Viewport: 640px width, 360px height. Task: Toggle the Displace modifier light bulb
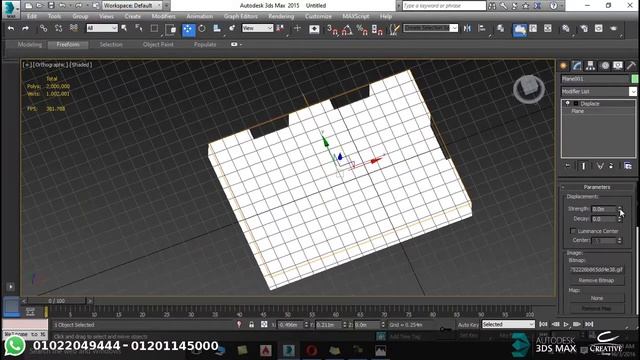click(567, 104)
